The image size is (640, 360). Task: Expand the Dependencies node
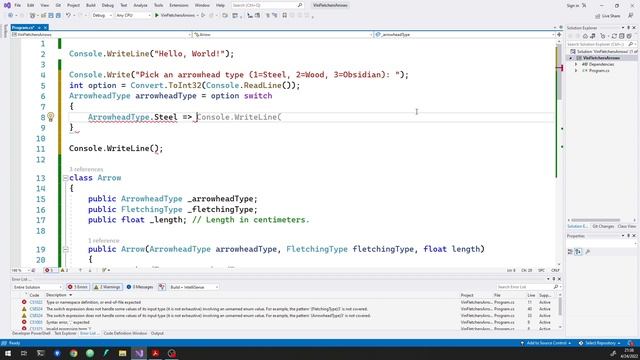[576, 64]
